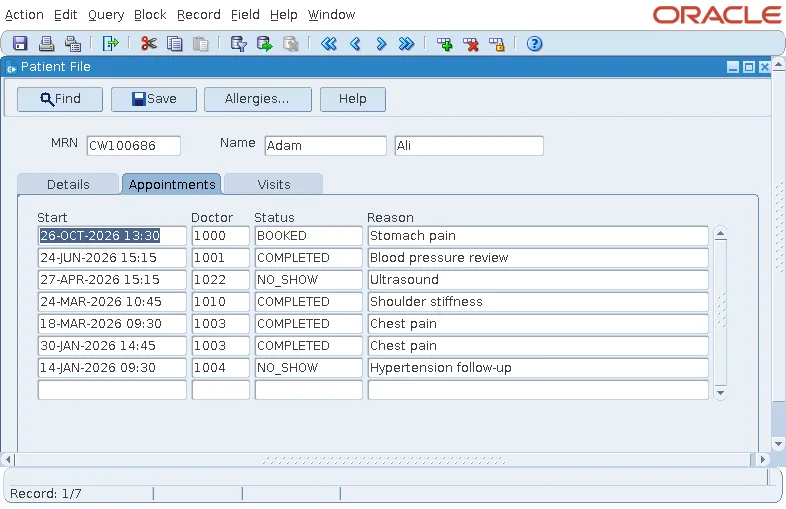Select start date 24-MAR-2026 10:45
786x509 pixels.
(112, 302)
